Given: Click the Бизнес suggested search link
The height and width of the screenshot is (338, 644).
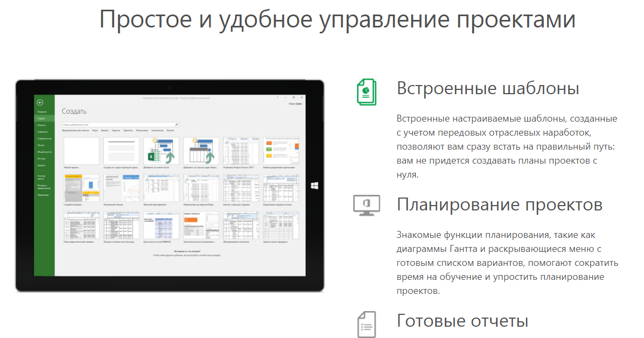Looking at the screenshot, I should (170, 131).
